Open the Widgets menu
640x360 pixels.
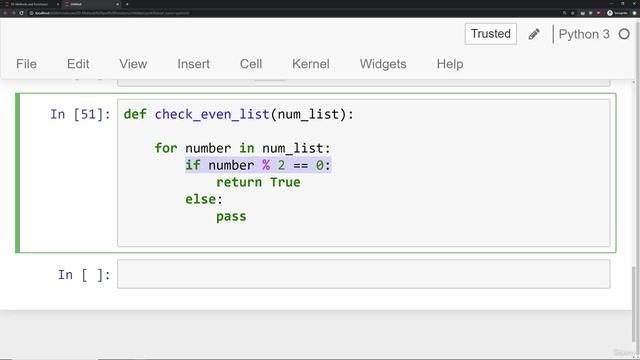coord(383,64)
